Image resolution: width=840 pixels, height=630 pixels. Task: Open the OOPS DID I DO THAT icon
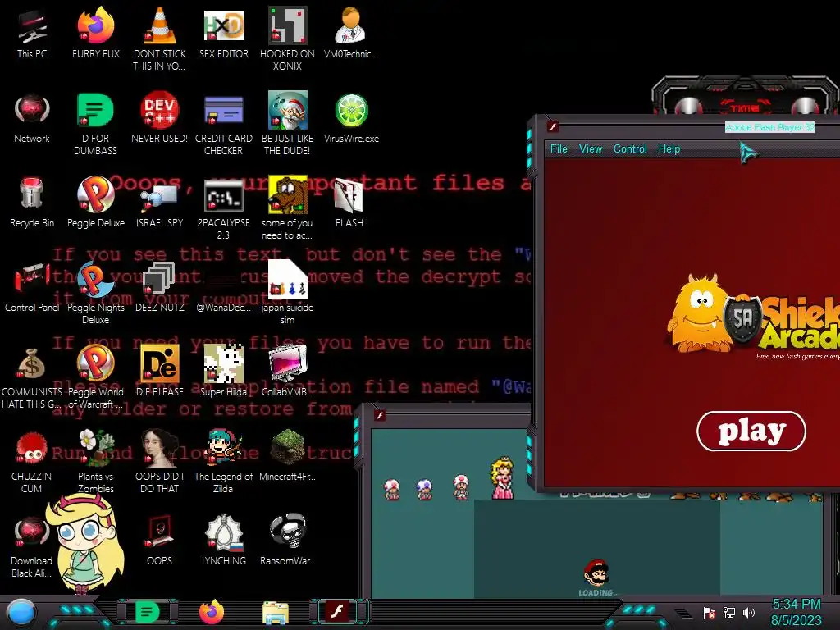pos(159,447)
